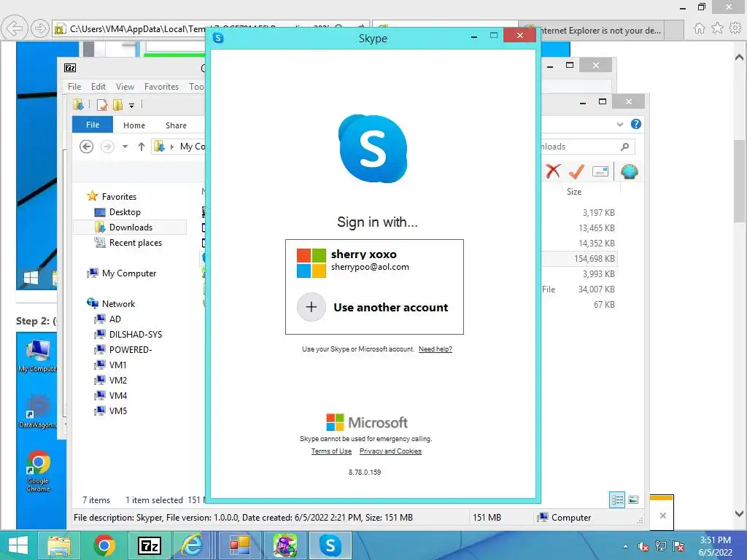Click the plus icon for another account
The width and height of the screenshot is (747, 560).
(x=311, y=307)
